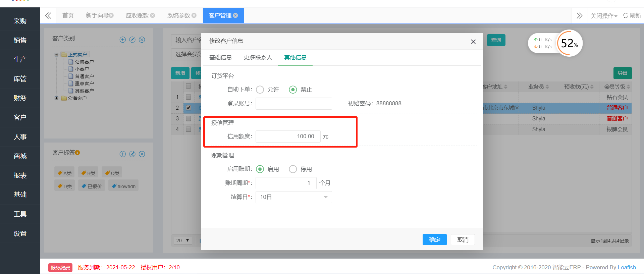The image size is (644, 274).
Task: Collapse sidebar with double-left arrow
Action: 48,15
